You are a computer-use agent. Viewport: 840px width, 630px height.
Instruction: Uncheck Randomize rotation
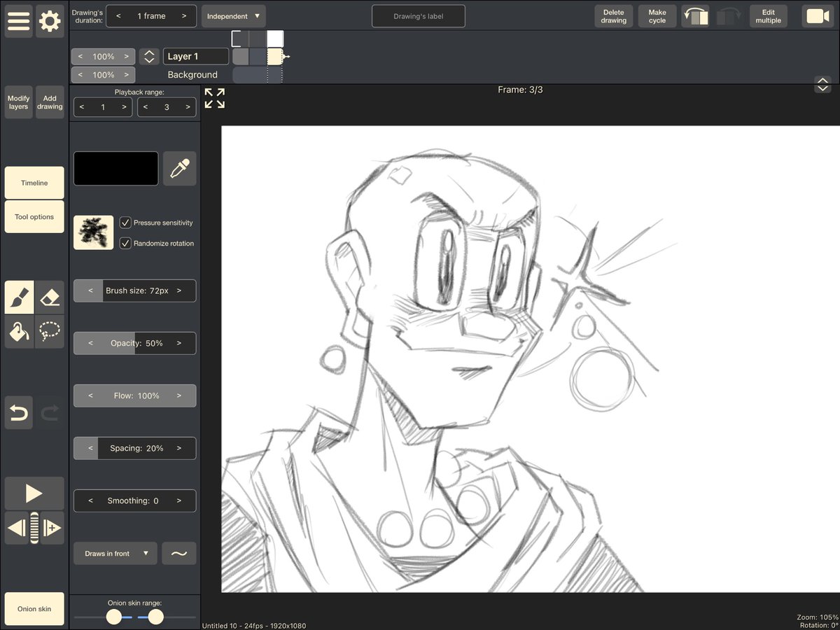[x=125, y=243]
